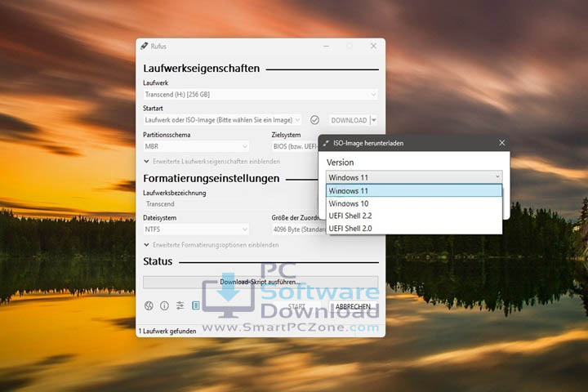The width and height of the screenshot is (588, 392).
Task: Click the Version label in the dialog
Action: [x=340, y=163]
